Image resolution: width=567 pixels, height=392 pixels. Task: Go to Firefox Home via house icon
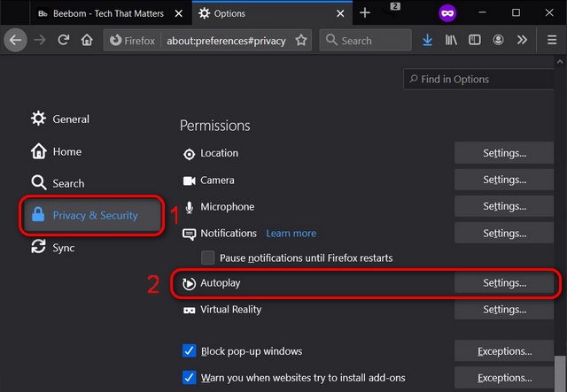coord(87,40)
